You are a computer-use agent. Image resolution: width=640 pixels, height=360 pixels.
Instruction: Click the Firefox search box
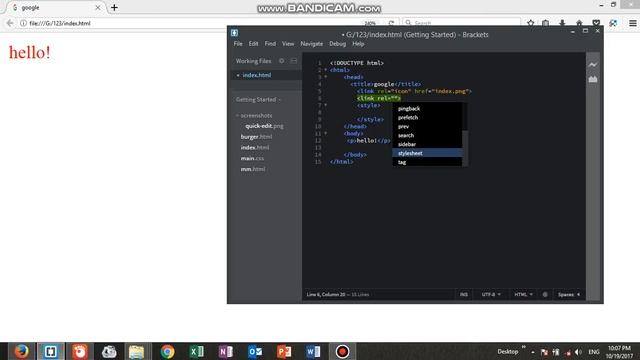461,23
